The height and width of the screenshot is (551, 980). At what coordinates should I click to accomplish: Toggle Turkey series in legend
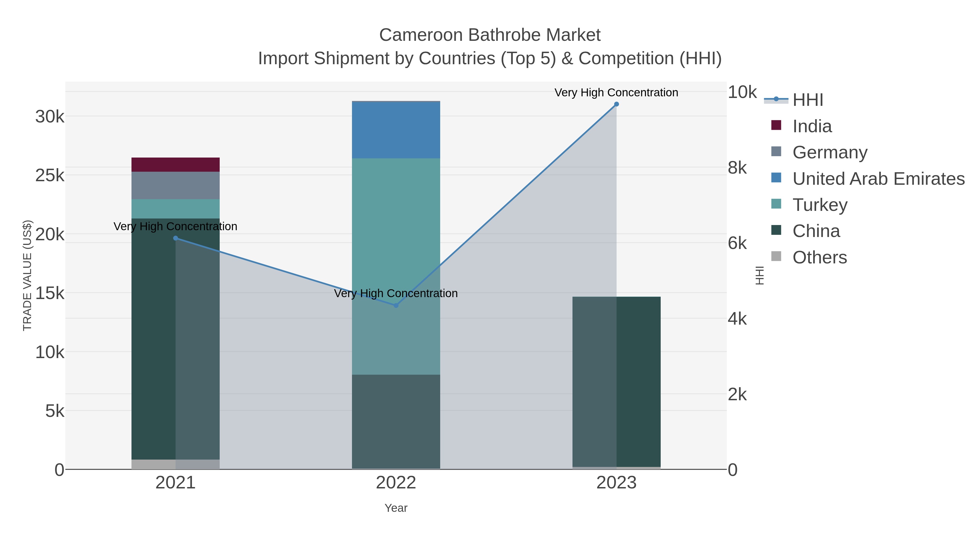tap(809, 205)
